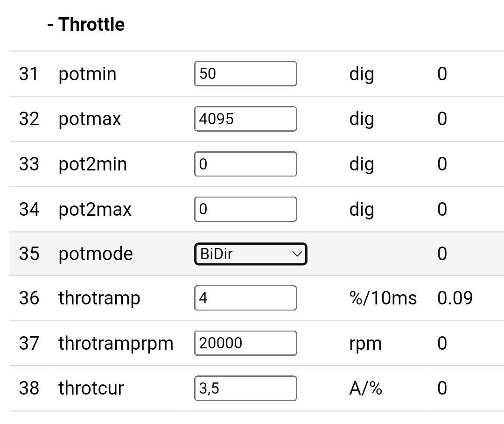The image size is (504, 424).
Task: Click the potmin parameter name
Action: [87, 74]
